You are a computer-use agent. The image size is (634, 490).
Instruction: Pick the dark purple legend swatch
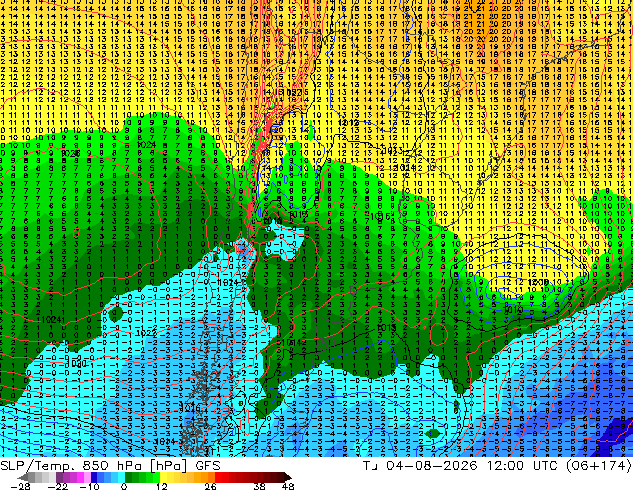(x=59, y=477)
